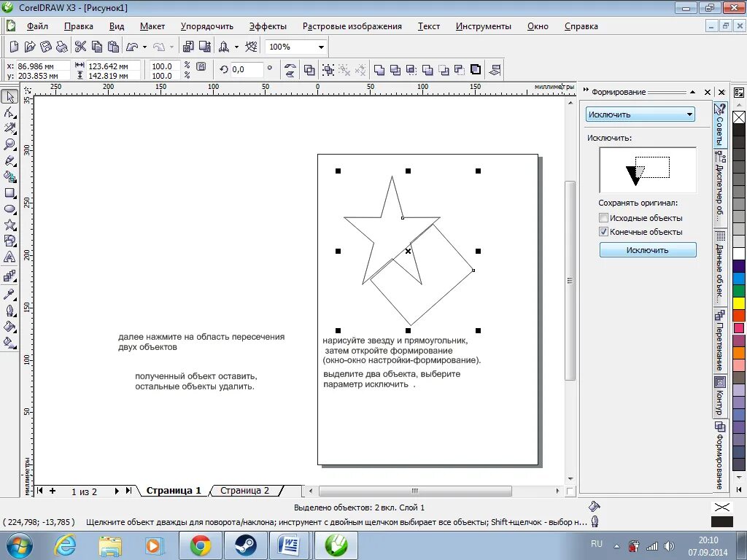Collapse the Формирование docker
The height and width of the screenshot is (560, 747).
pyautogui.click(x=693, y=92)
